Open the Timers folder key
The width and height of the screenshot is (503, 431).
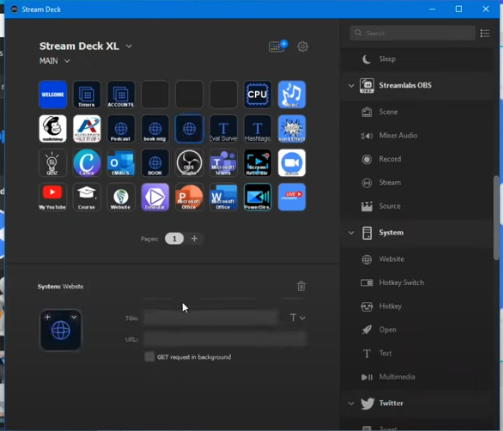87,95
